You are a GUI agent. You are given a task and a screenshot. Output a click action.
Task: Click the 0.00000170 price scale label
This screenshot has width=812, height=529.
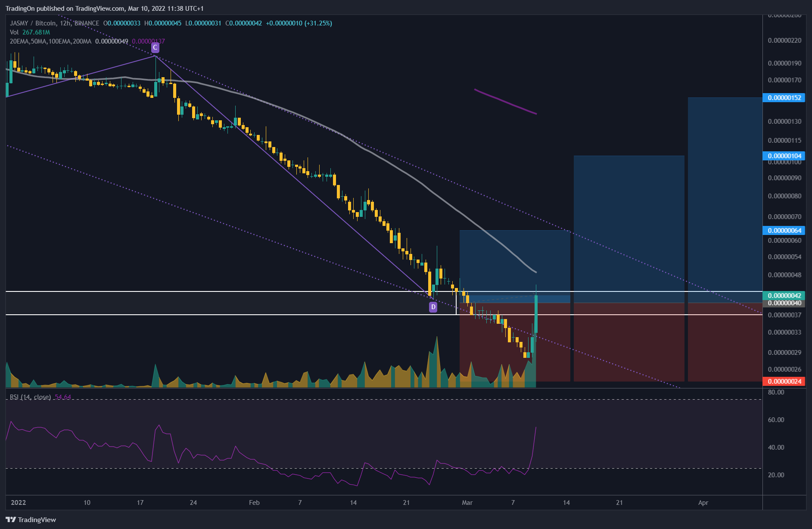(x=785, y=80)
